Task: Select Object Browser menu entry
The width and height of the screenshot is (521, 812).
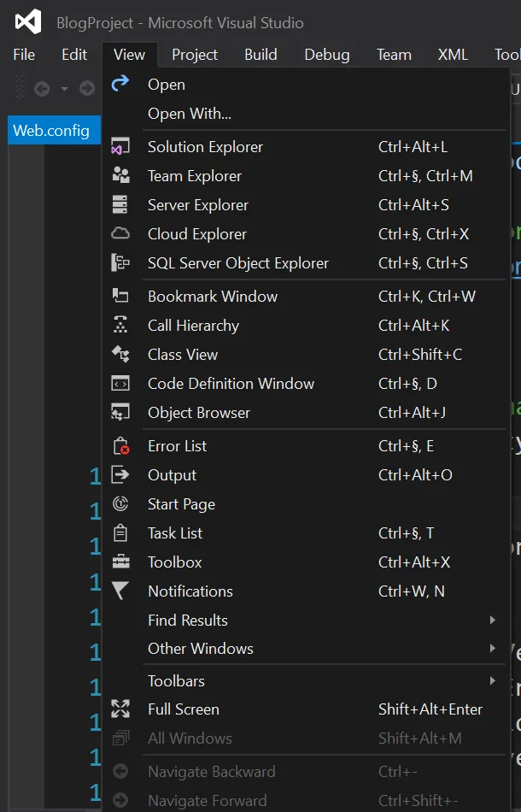Action: click(305, 412)
